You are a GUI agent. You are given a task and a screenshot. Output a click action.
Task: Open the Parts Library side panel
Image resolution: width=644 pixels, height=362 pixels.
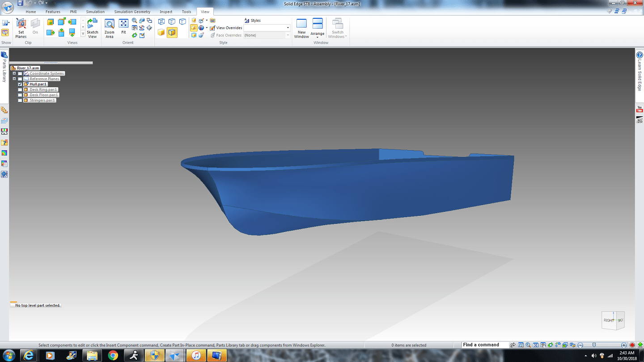[4, 67]
